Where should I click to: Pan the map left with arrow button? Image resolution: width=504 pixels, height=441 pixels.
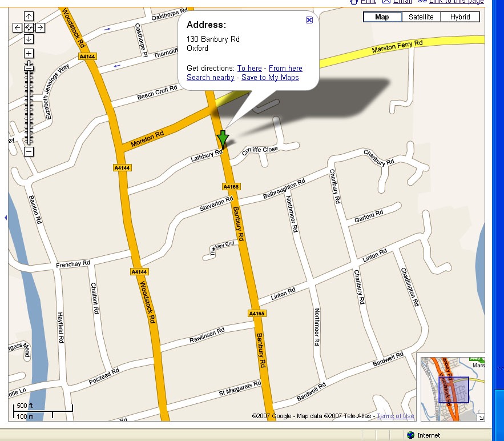(17, 27)
